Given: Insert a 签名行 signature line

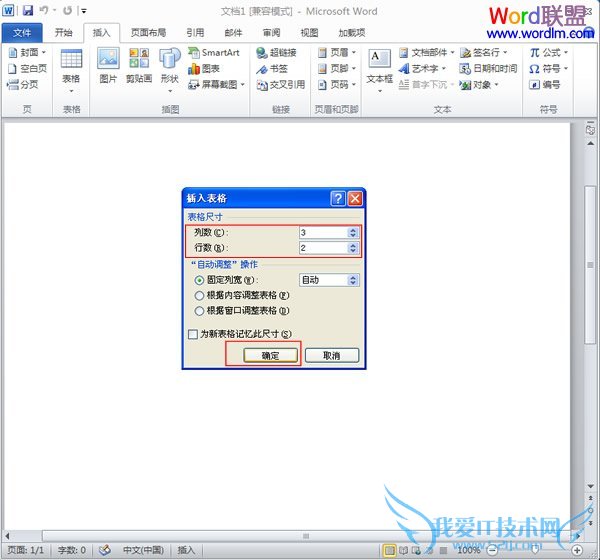Looking at the screenshot, I should (484, 52).
